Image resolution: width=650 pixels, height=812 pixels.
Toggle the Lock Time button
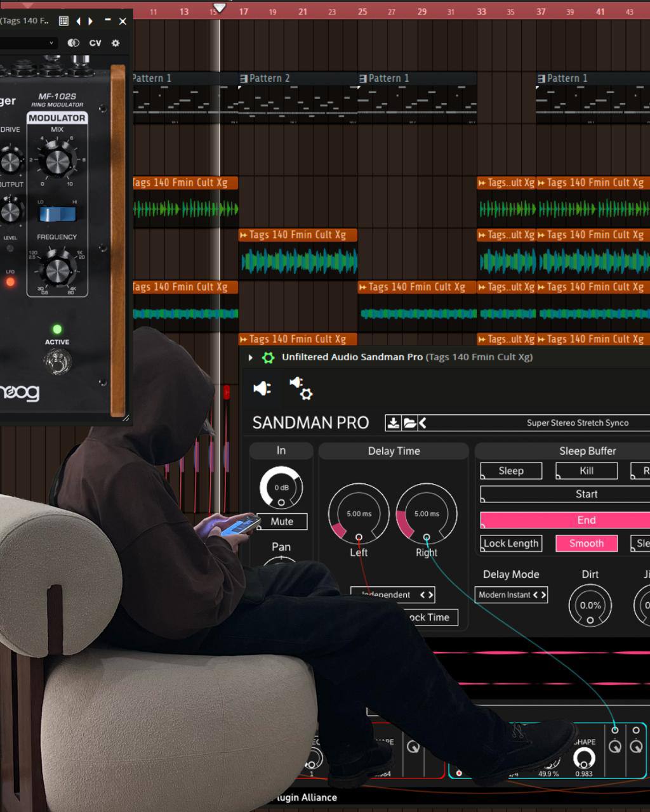coord(430,617)
